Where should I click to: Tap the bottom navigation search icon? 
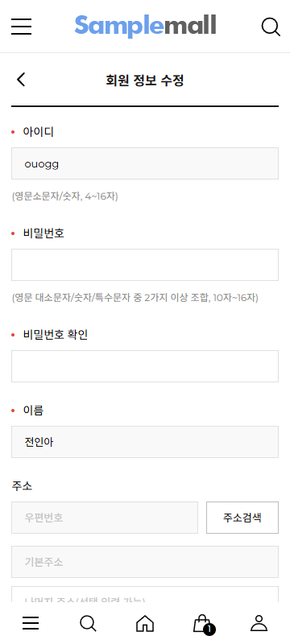(x=88, y=623)
